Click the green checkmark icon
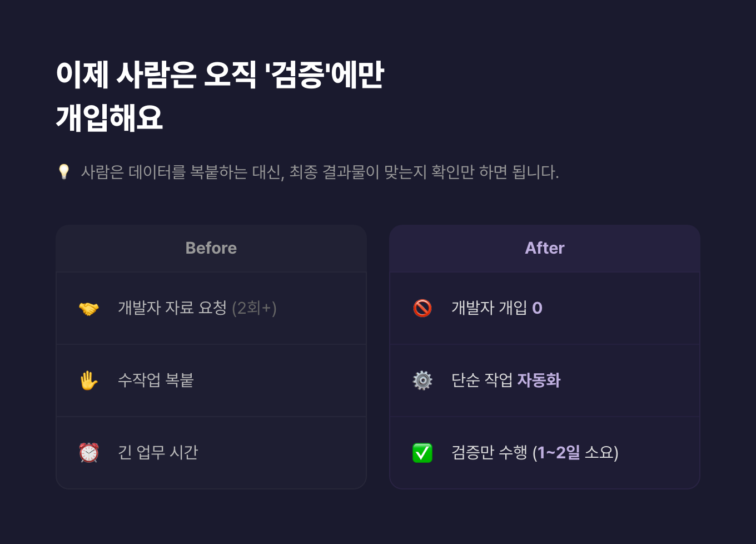This screenshot has width=756, height=544. click(x=422, y=453)
